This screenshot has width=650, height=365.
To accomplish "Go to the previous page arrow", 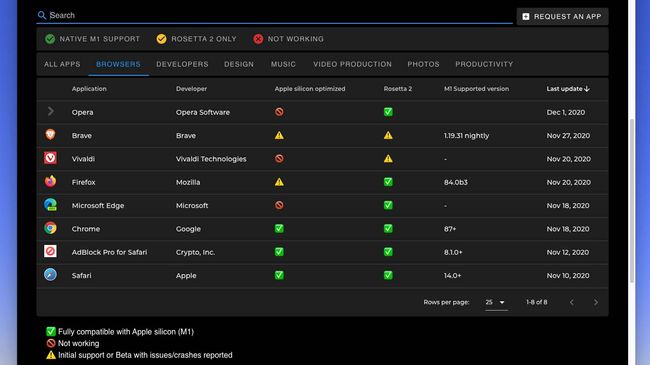I will 572,302.
